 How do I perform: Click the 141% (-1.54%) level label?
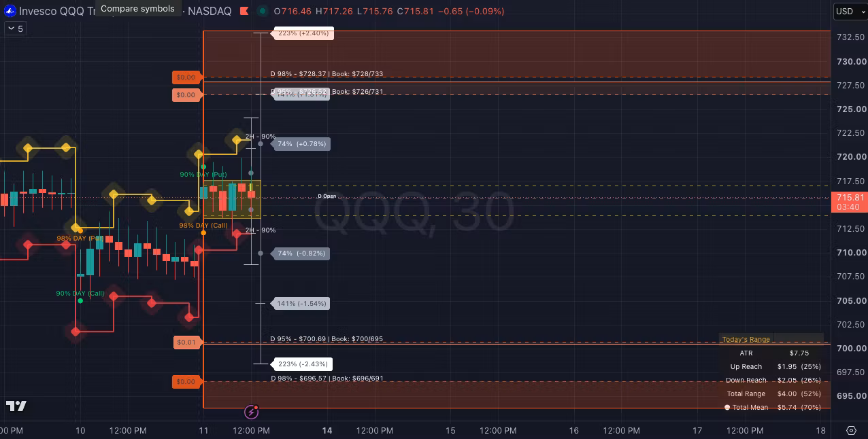[301, 303]
